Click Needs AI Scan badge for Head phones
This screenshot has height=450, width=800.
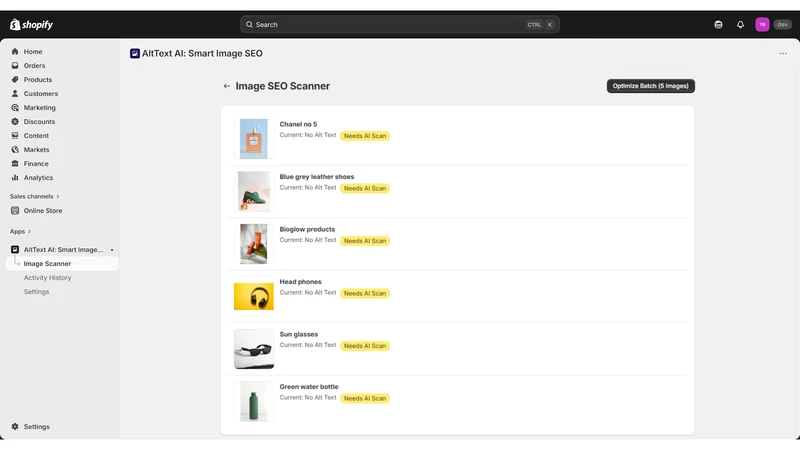[365, 293]
